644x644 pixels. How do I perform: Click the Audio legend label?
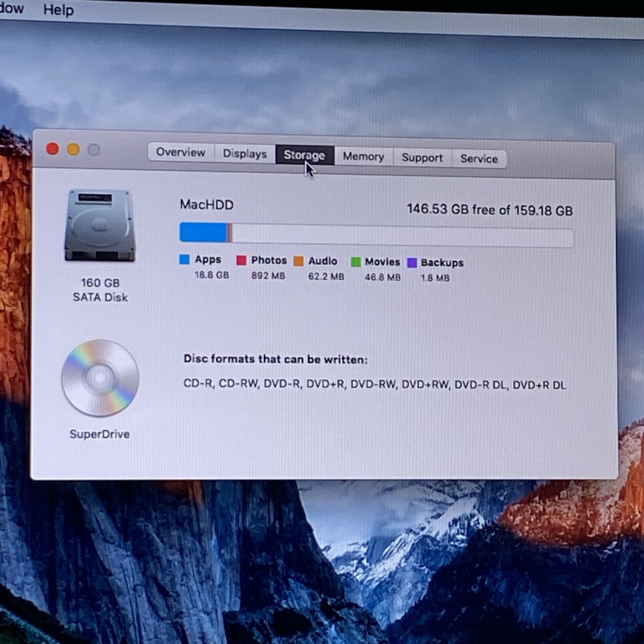pos(322,261)
